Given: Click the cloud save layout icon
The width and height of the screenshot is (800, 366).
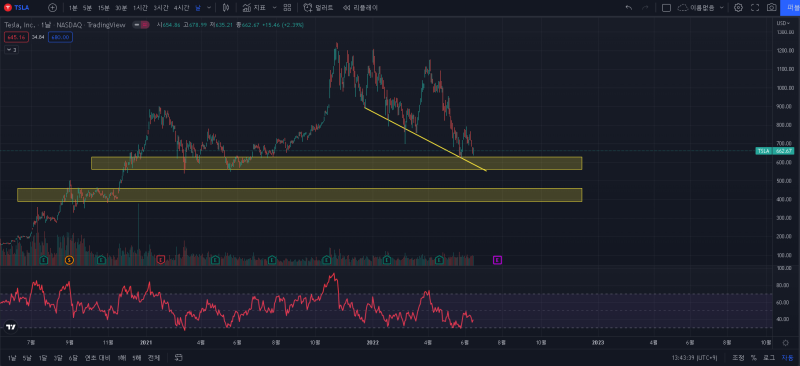Looking at the screenshot, I should (683, 8).
